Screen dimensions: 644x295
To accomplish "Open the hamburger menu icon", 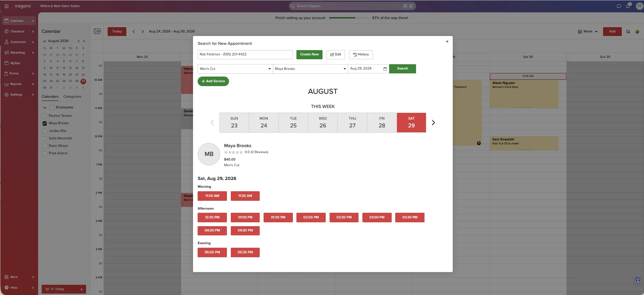I will [x=6, y=6].
